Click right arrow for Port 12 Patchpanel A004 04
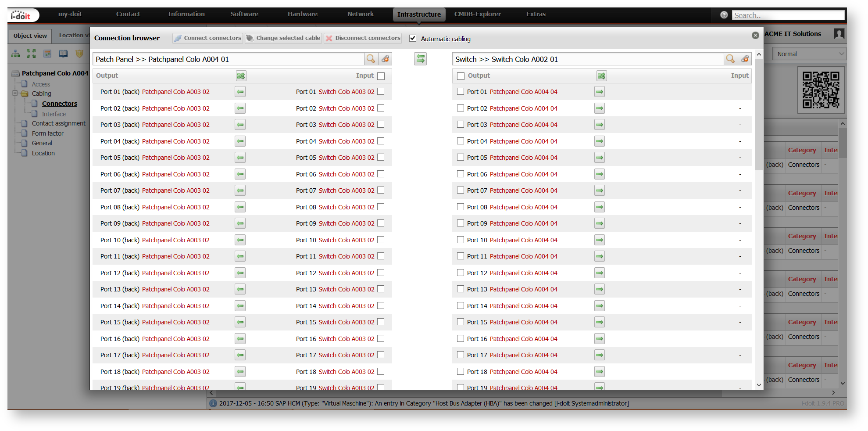Image resolution: width=868 pixels, height=431 pixels. coord(600,273)
